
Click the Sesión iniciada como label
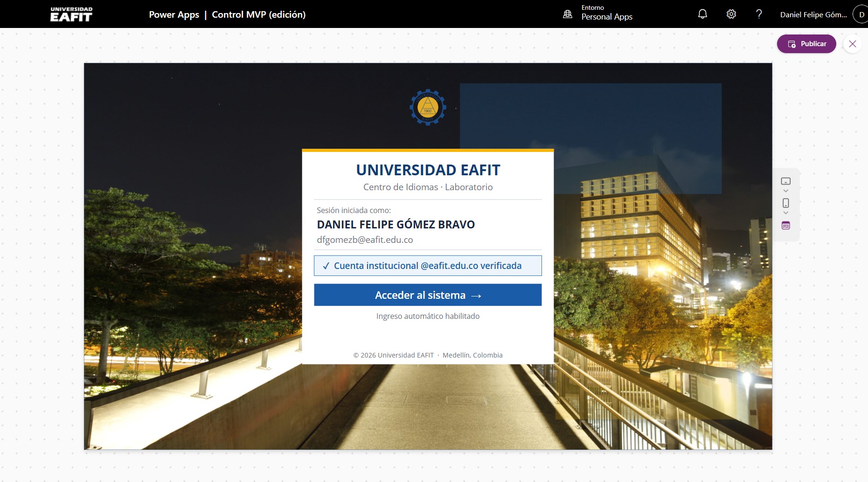pyautogui.click(x=354, y=210)
